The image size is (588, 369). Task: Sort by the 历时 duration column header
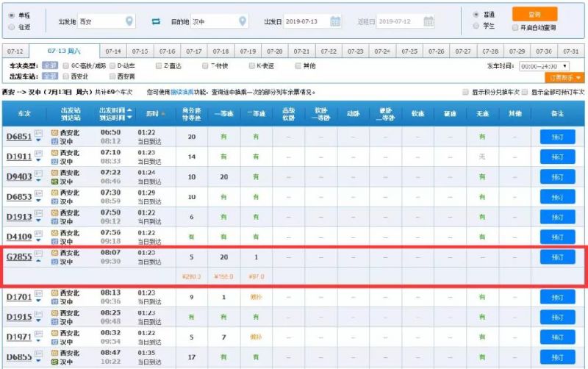156,114
